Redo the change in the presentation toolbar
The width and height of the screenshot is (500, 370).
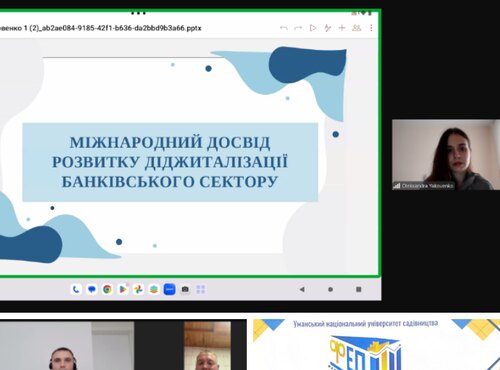[x=298, y=28]
